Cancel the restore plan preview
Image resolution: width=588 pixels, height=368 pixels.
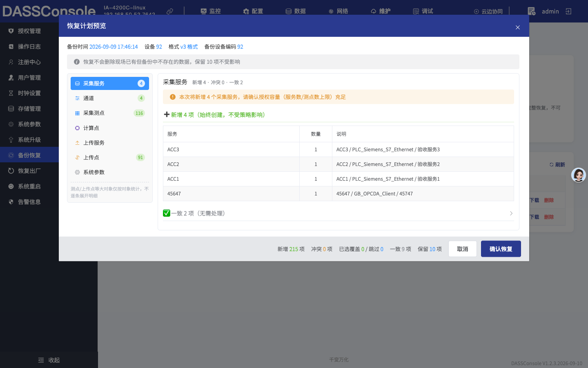pos(463,249)
